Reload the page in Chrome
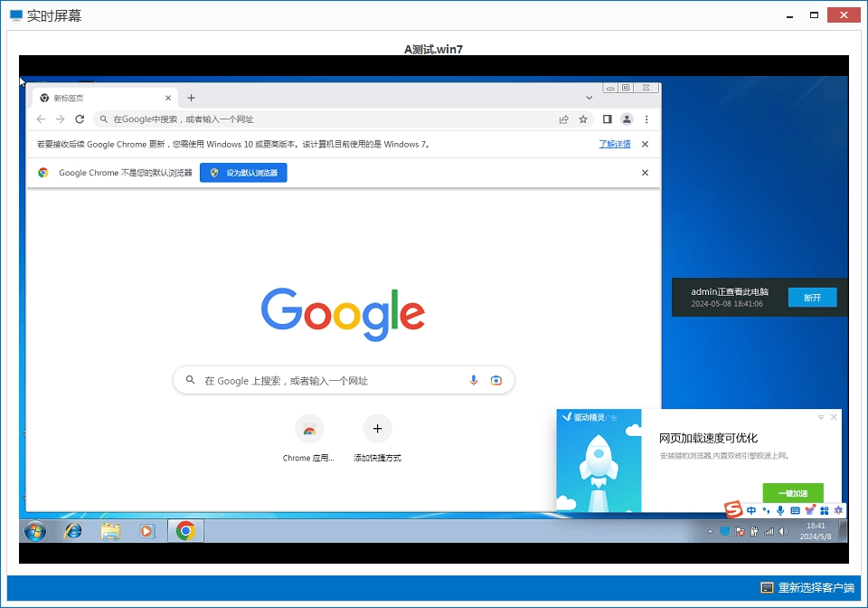The image size is (868, 608). [80, 119]
